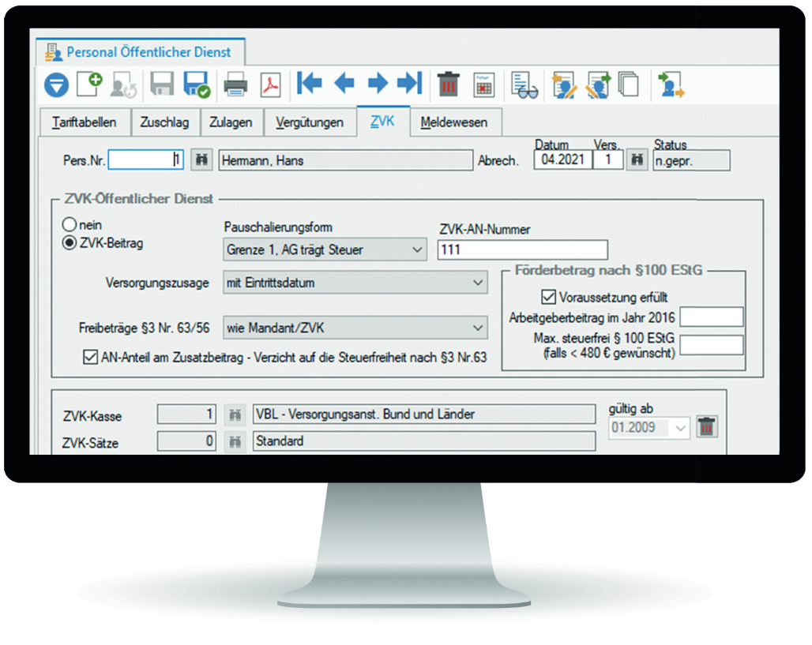Jump to the first record using the arrow-bar icon
This screenshot has height=645, width=812.
pos(310,83)
